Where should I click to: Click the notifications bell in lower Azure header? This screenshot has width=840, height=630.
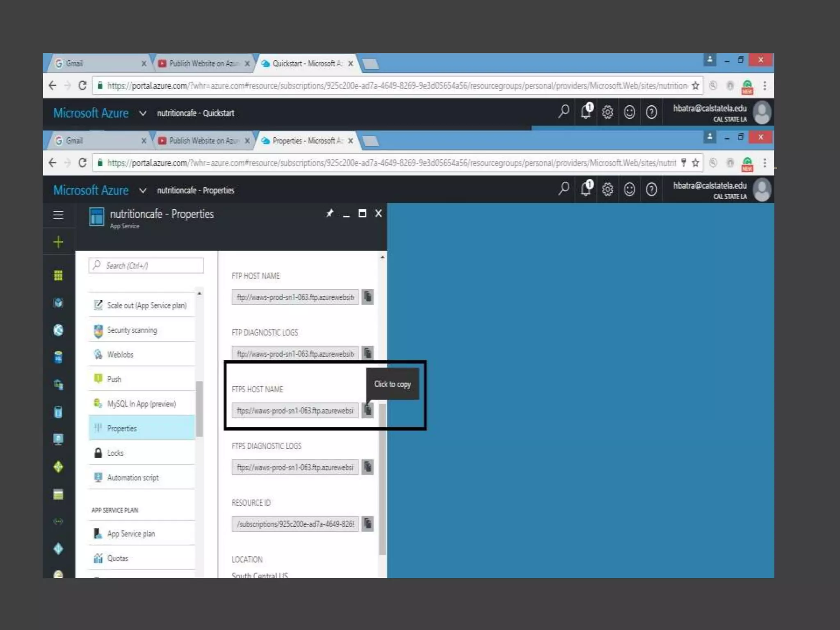click(586, 189)
